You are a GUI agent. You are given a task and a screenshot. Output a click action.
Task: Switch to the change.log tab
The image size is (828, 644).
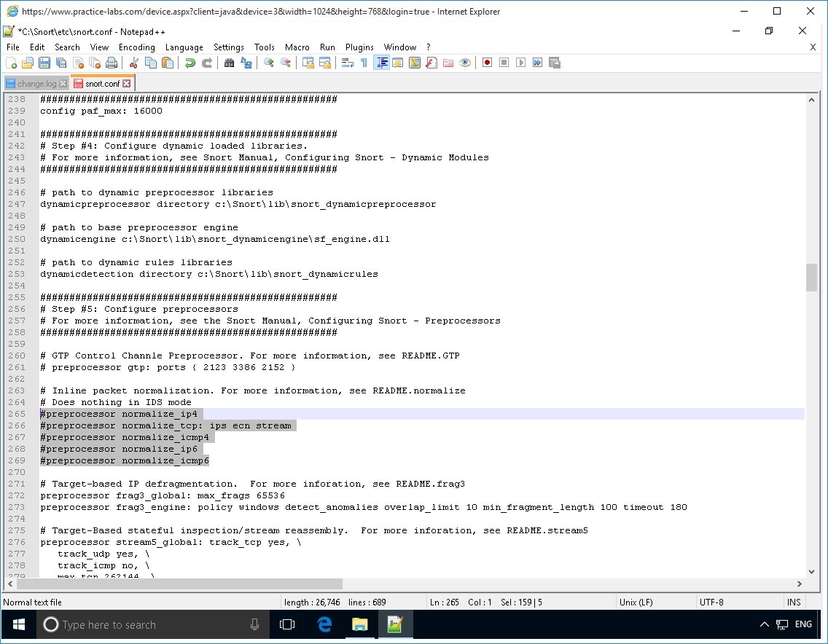(36, 84)
